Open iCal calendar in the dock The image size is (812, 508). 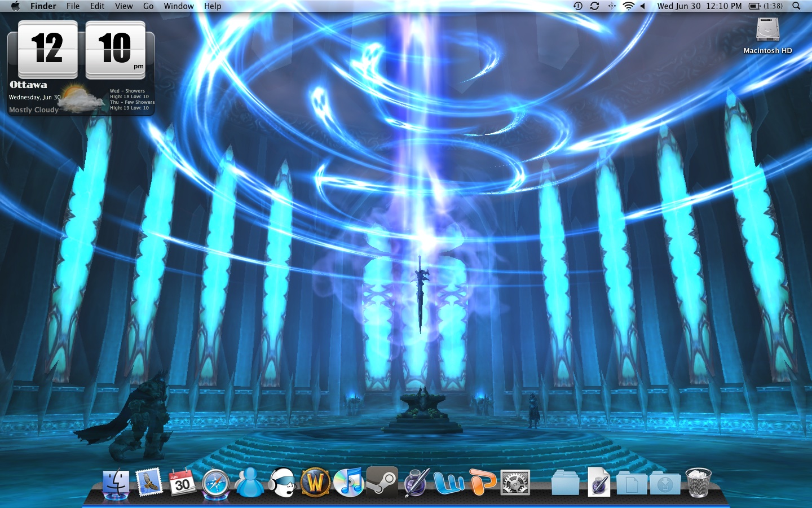pyautogui.click(x=182, y=483)
